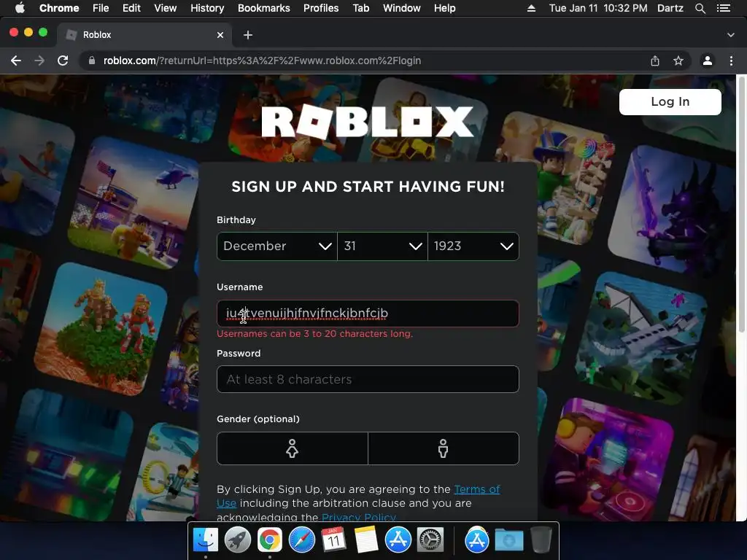747x560 pixels.
Task: Open the Downloads folder in Dock
Action: (508, 540)
